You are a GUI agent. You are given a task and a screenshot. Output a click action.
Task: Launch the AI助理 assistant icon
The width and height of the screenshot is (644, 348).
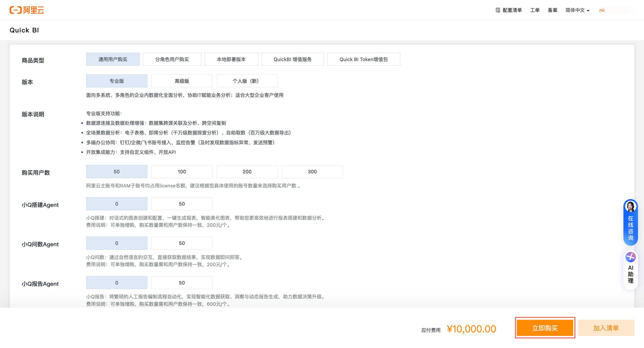pos(630,257)
